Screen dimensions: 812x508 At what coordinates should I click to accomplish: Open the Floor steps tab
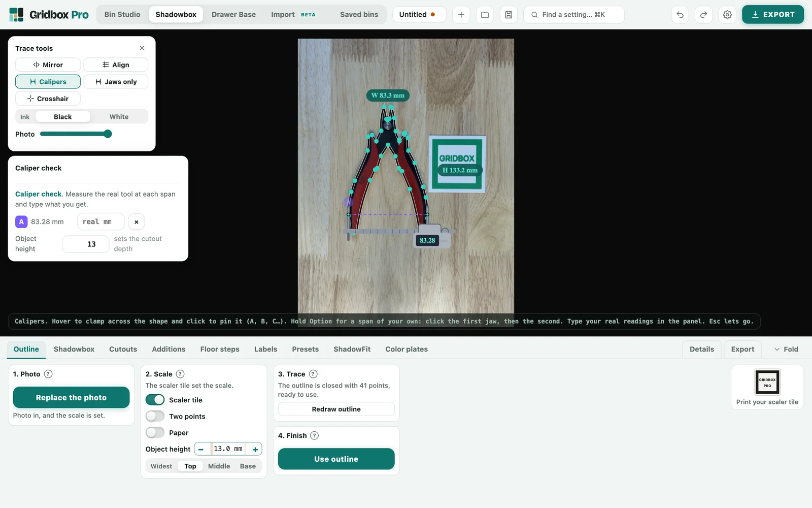point(220,350)
